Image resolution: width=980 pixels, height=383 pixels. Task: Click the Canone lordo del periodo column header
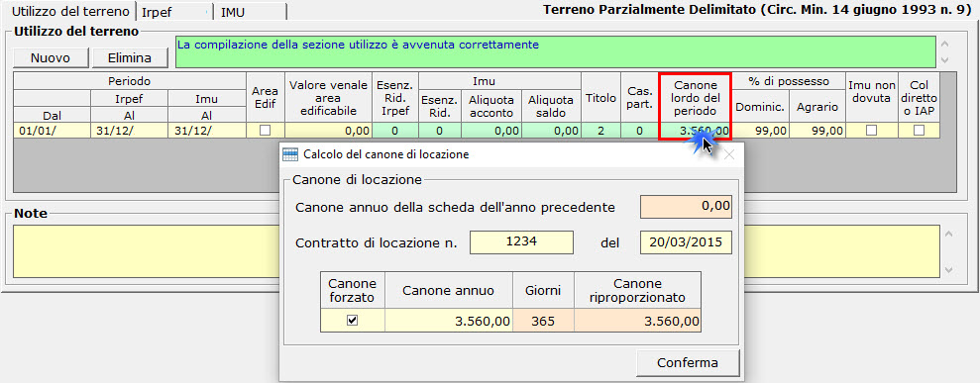coord(694,97)
